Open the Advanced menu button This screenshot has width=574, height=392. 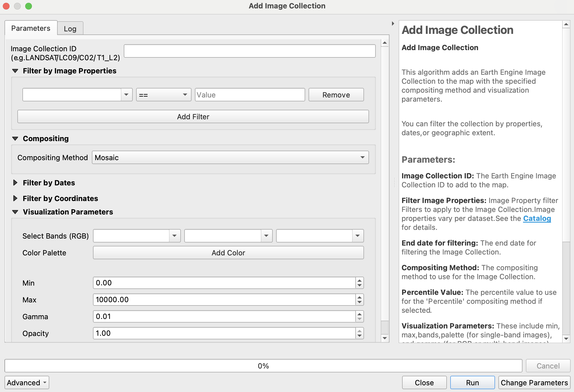27,383
